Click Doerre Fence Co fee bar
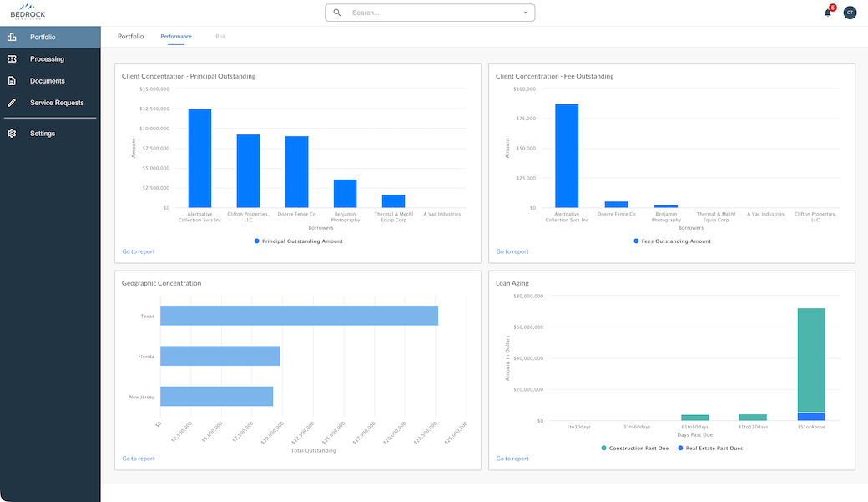This screenshot has width=868, height=502. pyautogui.click(x=617, y=205)
